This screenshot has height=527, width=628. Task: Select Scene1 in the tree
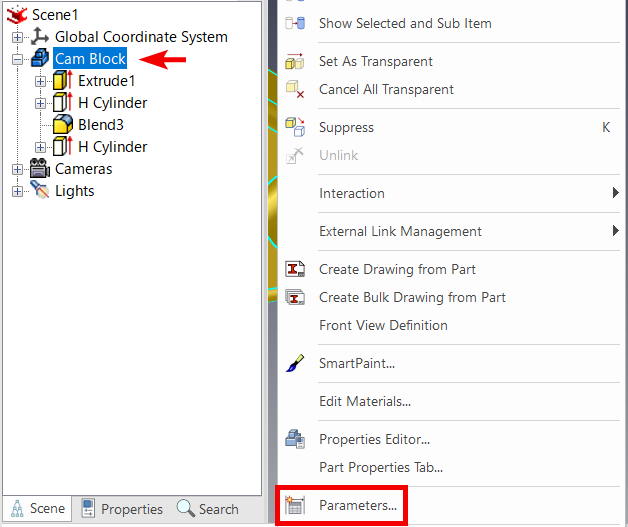tap(55, 15)
